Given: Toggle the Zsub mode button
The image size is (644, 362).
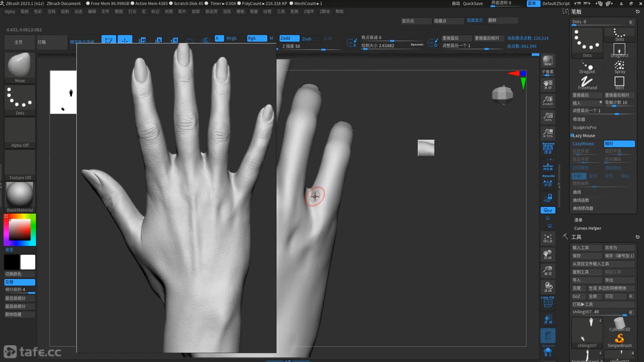Looking at the screenshot, I should point(307,39).
